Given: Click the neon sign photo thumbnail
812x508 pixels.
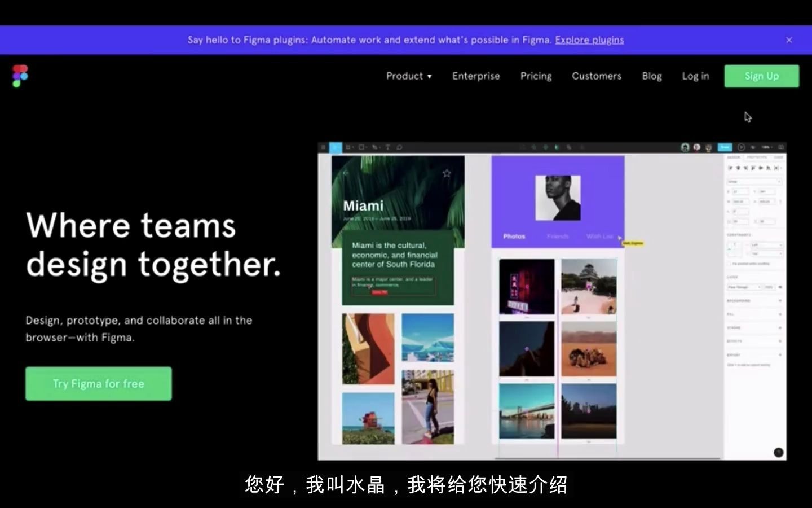Looking at the screenshot, I should tap(527, 287).
